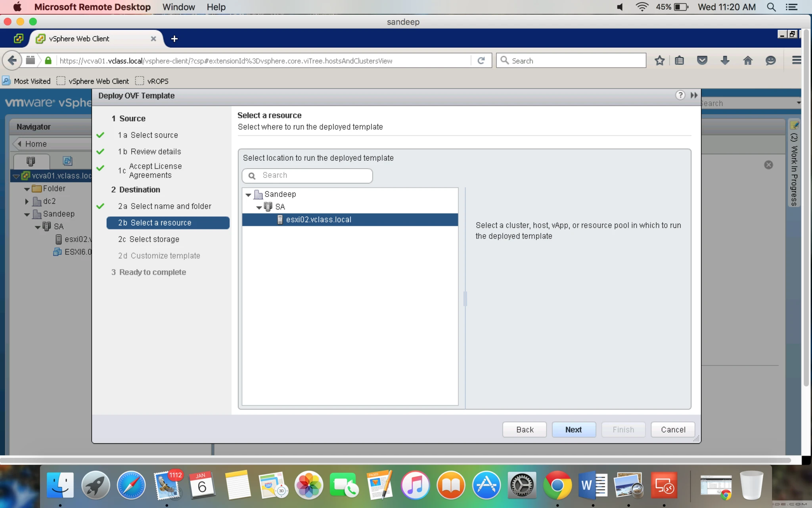Click the Cancel button
The height and width of the screenshot is (508, 812).
coord(673,429)
